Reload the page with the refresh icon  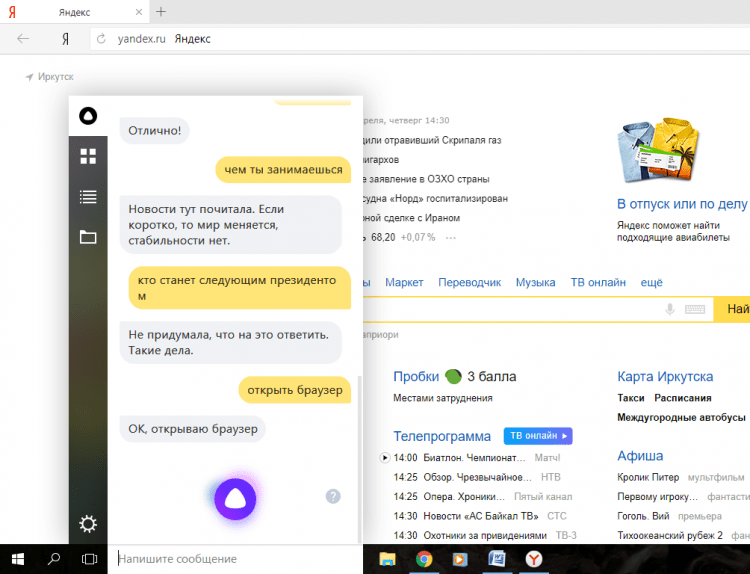tap(100, 39)
